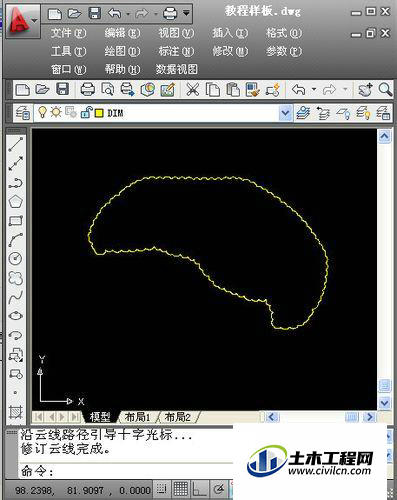Image resolution: width=397 pixels, height=500 pixels.
Task: Open the 帮助(H) menu
Action: 122,69
